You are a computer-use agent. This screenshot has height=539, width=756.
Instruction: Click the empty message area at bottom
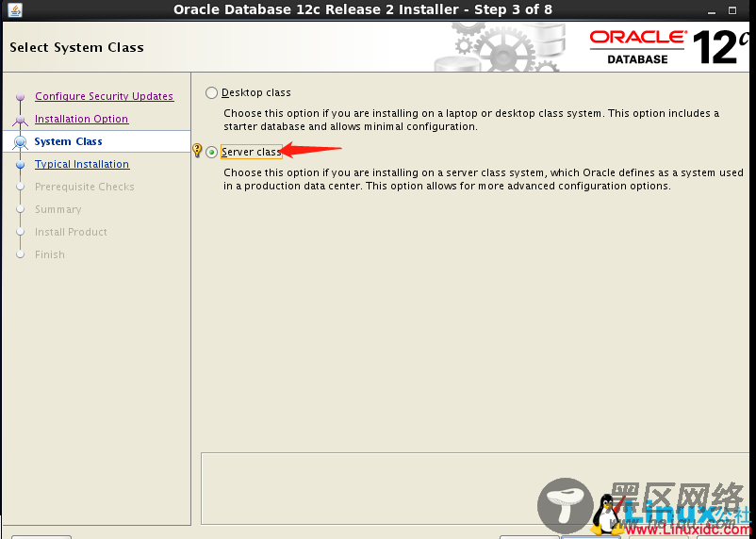pos(475,488)
